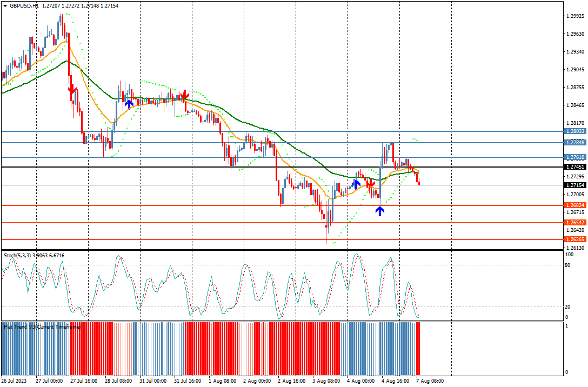This screenshot has width=588, height=387.
Task: Click the 27 Jul 00:00 time axis label
Action: pyautogui.click(x=49, y=381)
